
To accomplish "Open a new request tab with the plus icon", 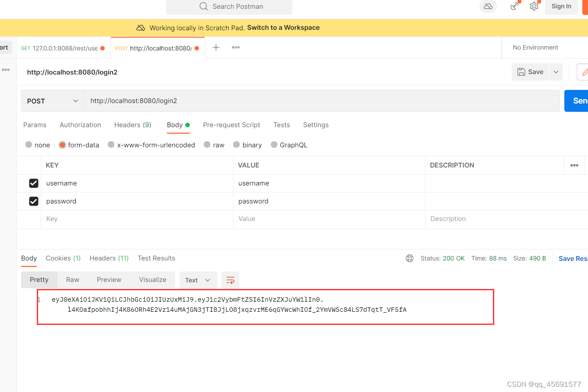I will 216,47.
